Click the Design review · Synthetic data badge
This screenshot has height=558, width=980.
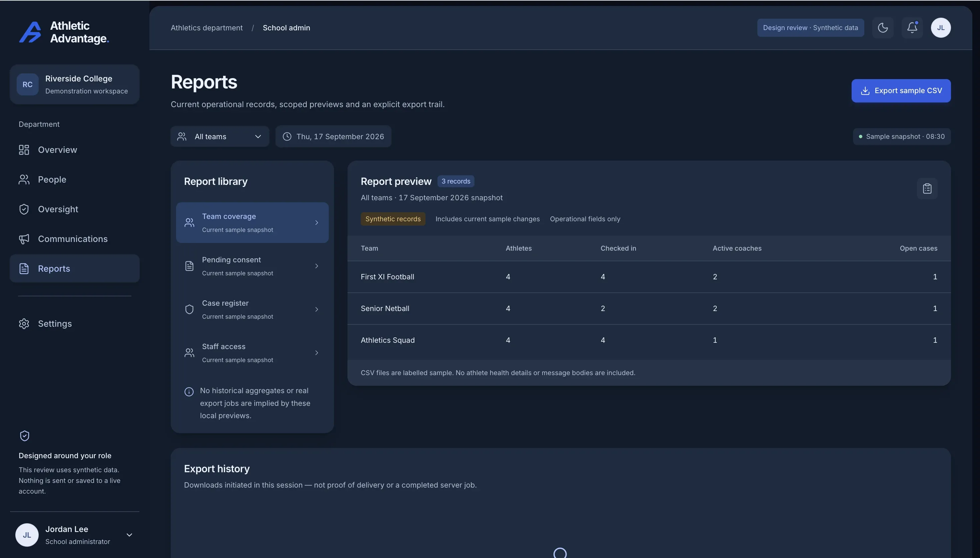click(x=810, y=28)
